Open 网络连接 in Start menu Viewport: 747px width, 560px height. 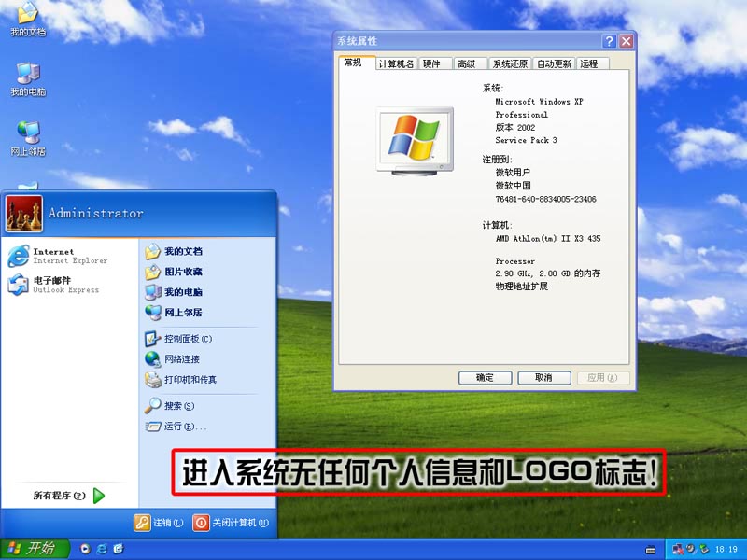point(181,359)
